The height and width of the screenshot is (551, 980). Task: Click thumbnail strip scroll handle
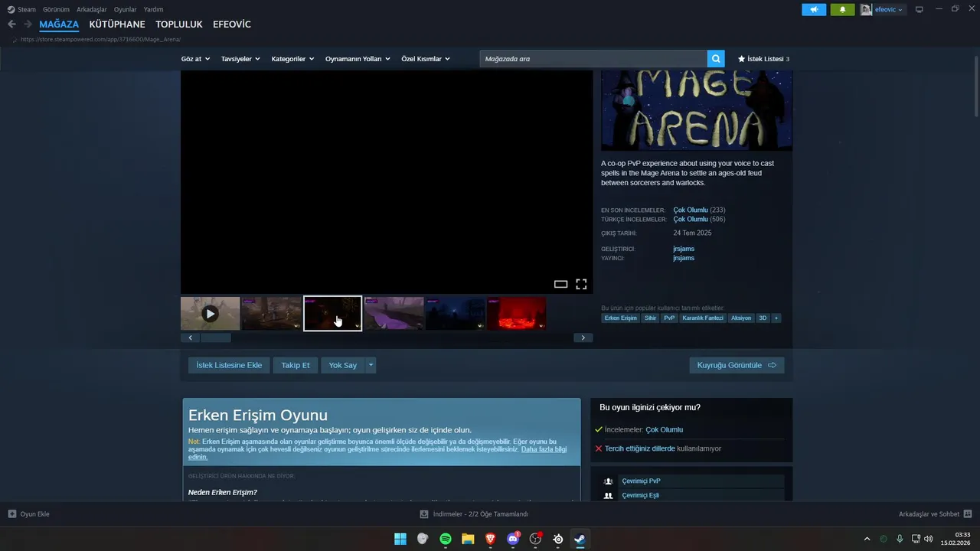[215, 337]
